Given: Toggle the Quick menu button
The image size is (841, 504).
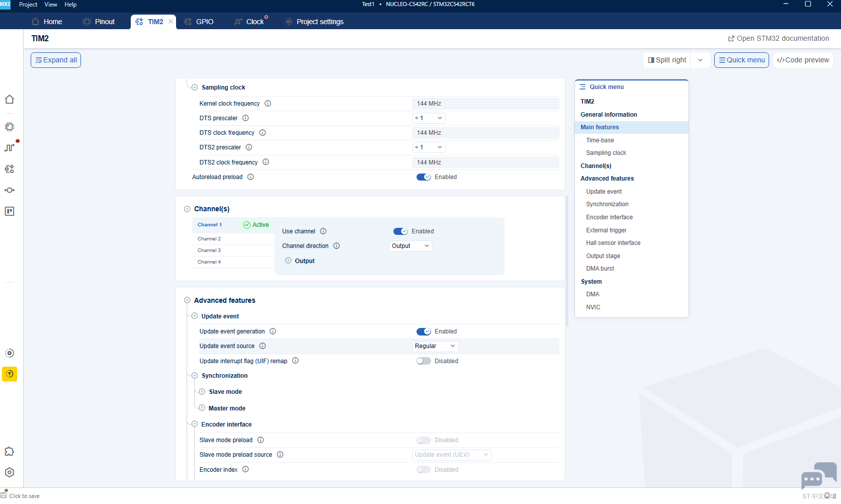Looking at the screenshot, I should [741, 60].
